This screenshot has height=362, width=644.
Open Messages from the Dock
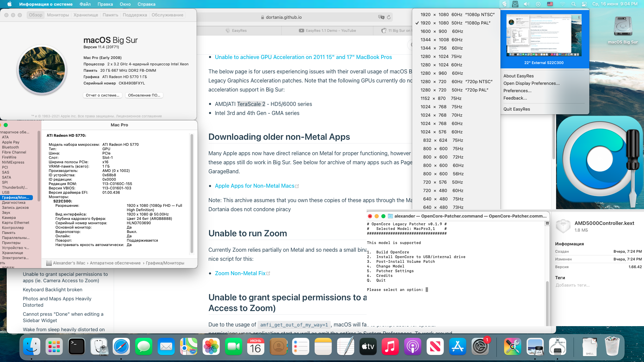click(144, 347)
